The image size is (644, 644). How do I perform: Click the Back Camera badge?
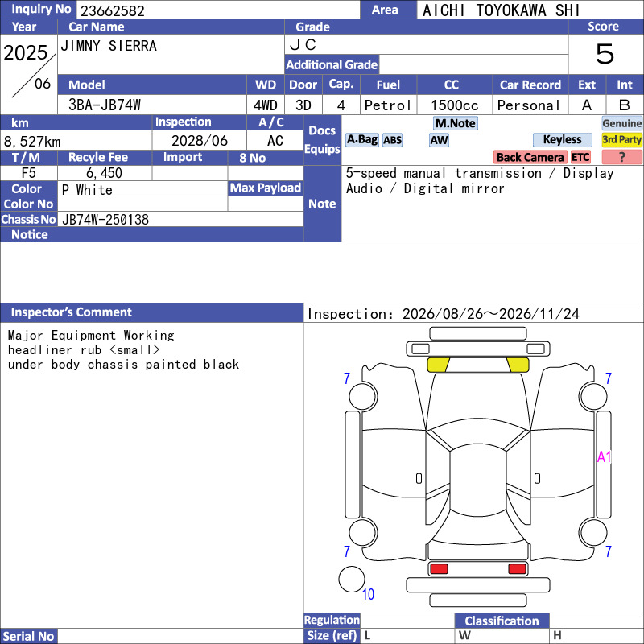click(x=530, y=157)
